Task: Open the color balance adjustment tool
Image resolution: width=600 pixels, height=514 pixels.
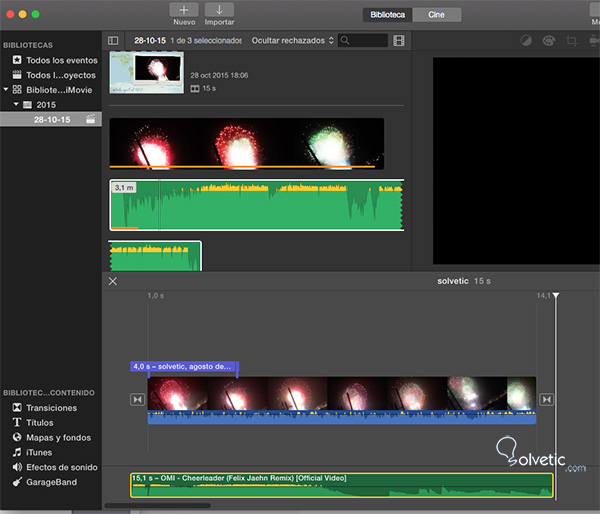Action: click(x=527, y=41)
